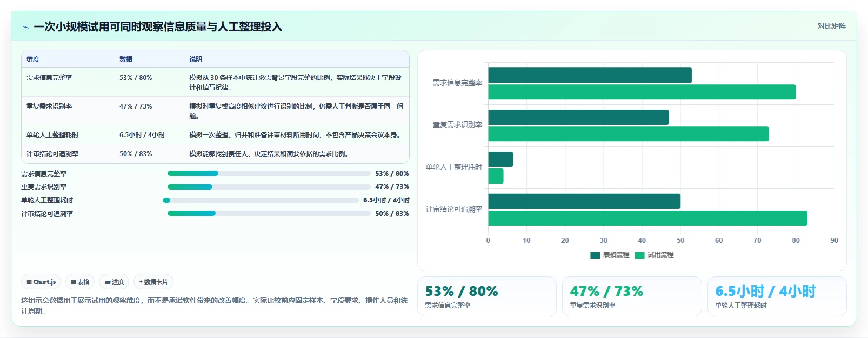Click the 试用流程 legend text

point(660,255)
